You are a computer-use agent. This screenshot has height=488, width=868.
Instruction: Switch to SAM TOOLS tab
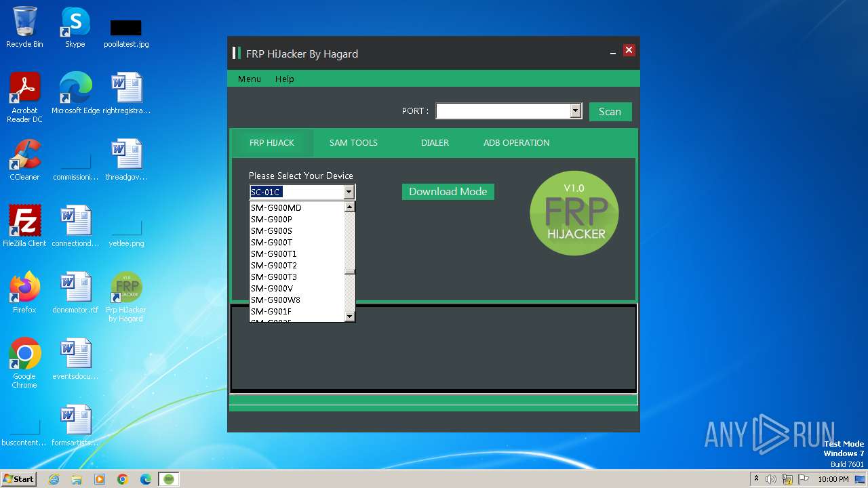pos(353,142)
